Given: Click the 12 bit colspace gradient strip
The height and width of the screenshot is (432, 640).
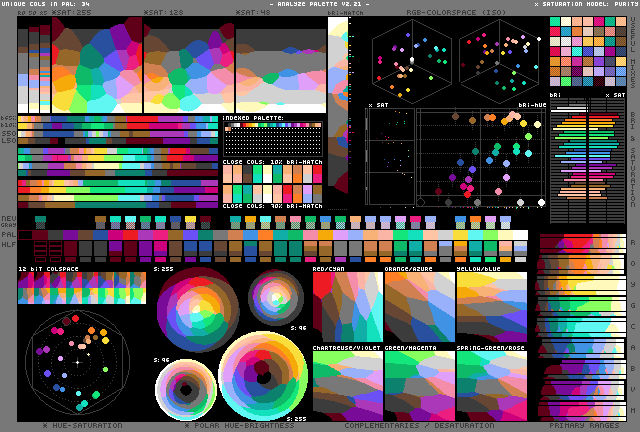Looking at the screenshot, I should [81, 287].
